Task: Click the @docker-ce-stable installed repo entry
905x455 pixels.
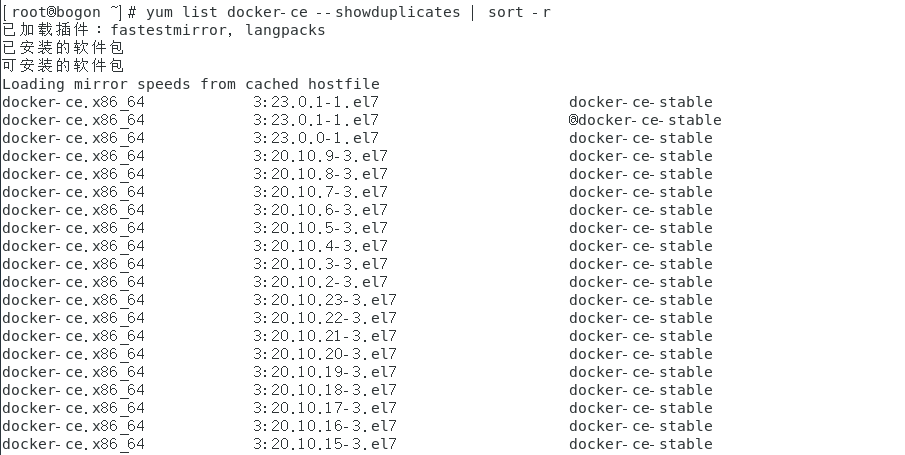Action: (645, 120)
